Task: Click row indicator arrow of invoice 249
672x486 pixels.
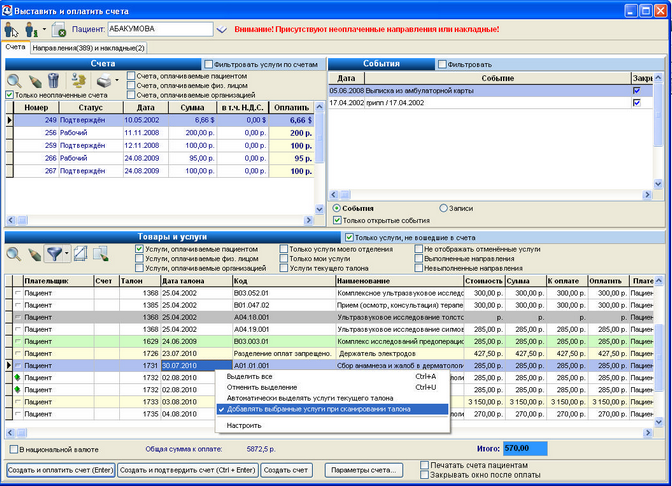Action: click(9, 120)
